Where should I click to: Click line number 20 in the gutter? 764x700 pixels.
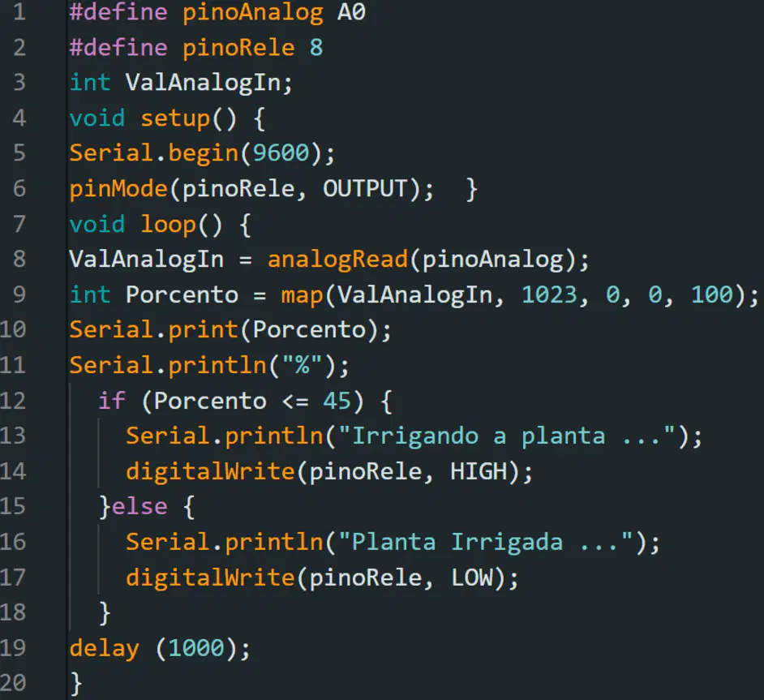[x=13, y=682]
